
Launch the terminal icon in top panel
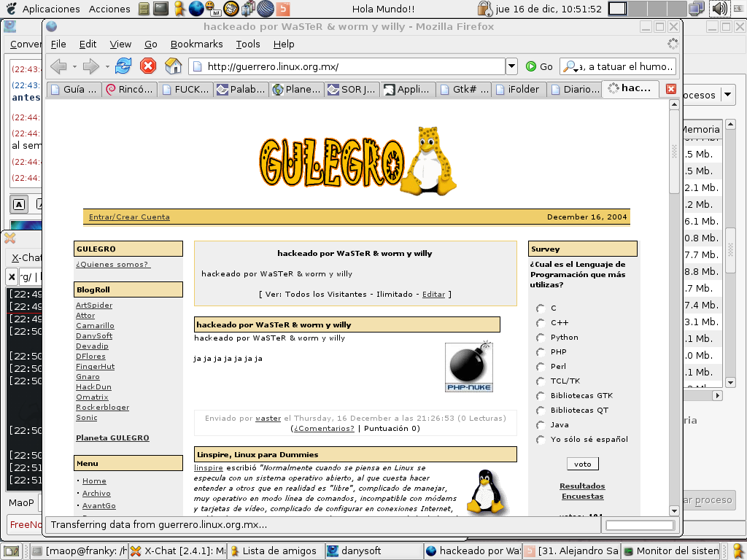point(161,9)
